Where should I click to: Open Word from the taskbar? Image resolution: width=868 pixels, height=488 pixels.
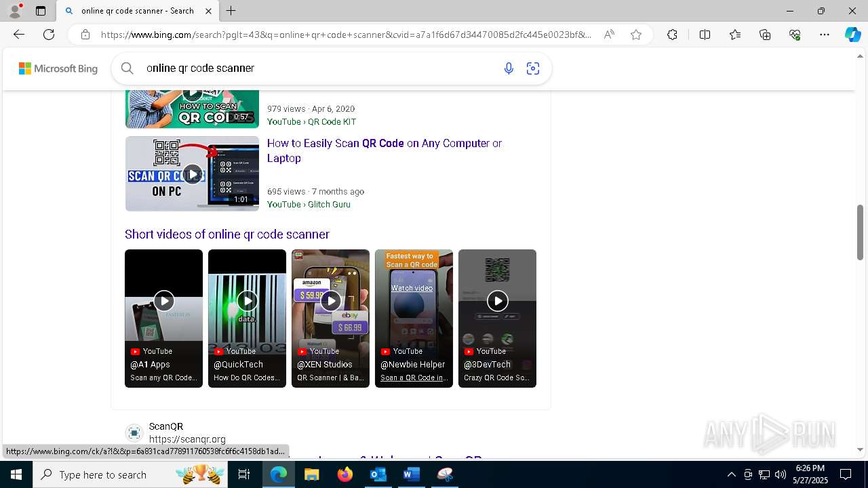pos(411,474)
